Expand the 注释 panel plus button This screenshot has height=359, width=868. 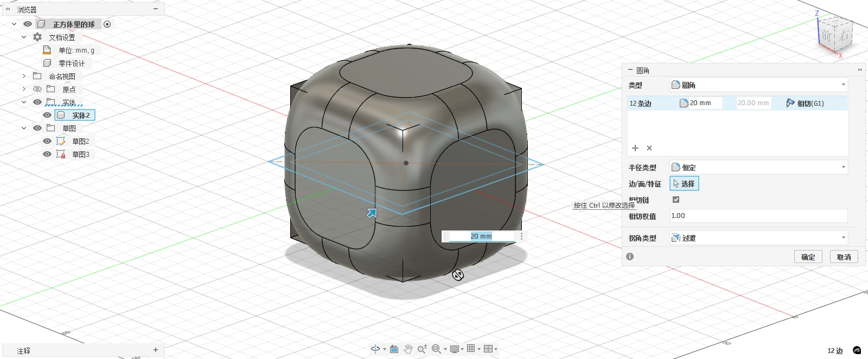(156, 350)
